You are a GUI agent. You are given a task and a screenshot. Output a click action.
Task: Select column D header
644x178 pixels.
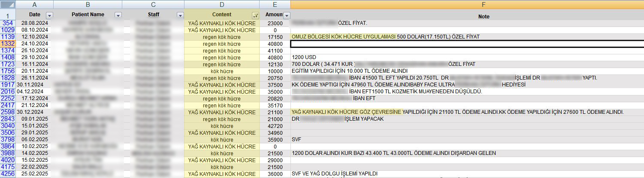pos(221,4)
